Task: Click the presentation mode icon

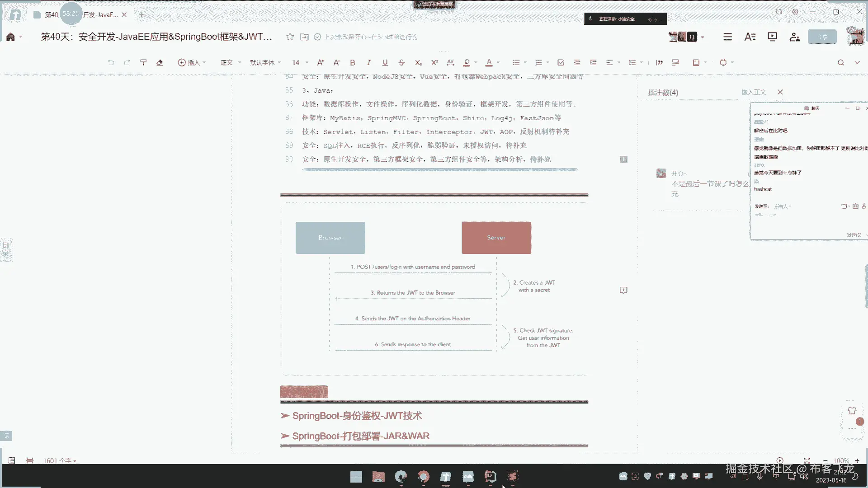Action: pos(772,37)
